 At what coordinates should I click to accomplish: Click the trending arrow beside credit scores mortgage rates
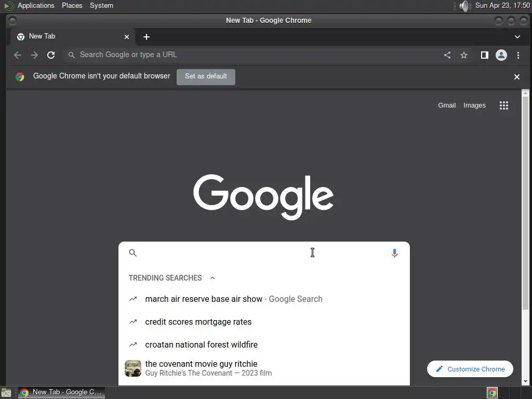(x=133, y=322)
